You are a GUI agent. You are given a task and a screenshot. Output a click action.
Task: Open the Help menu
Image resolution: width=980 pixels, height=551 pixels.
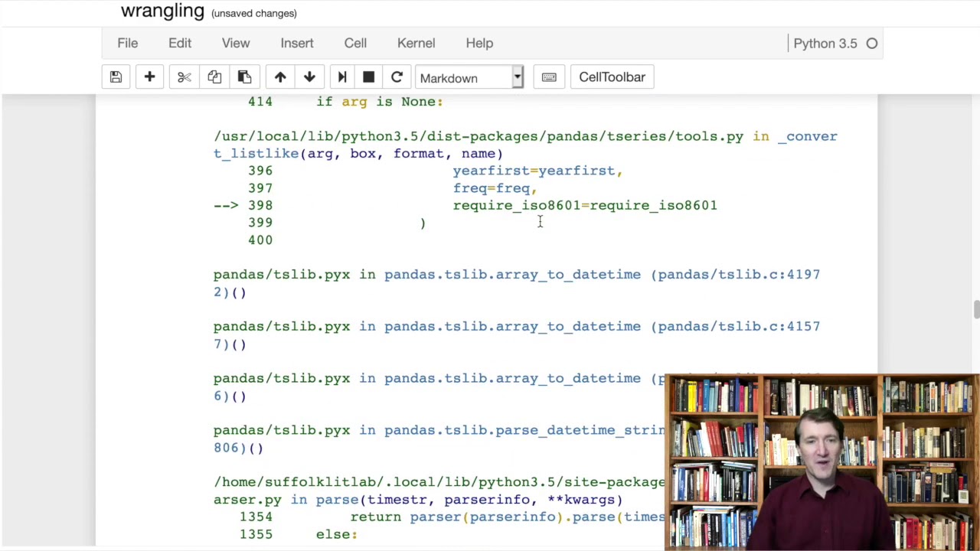point(479,43)
